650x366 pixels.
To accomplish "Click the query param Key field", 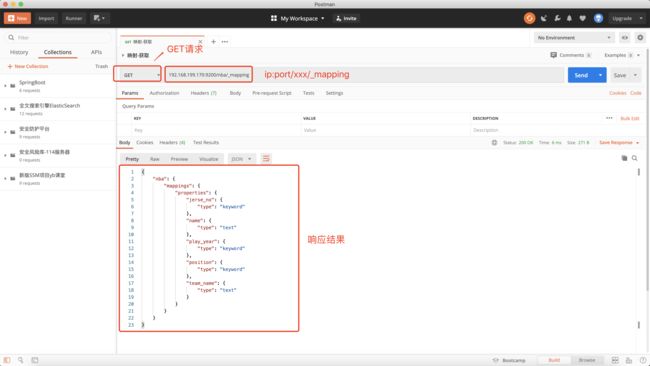I will 216,130.
